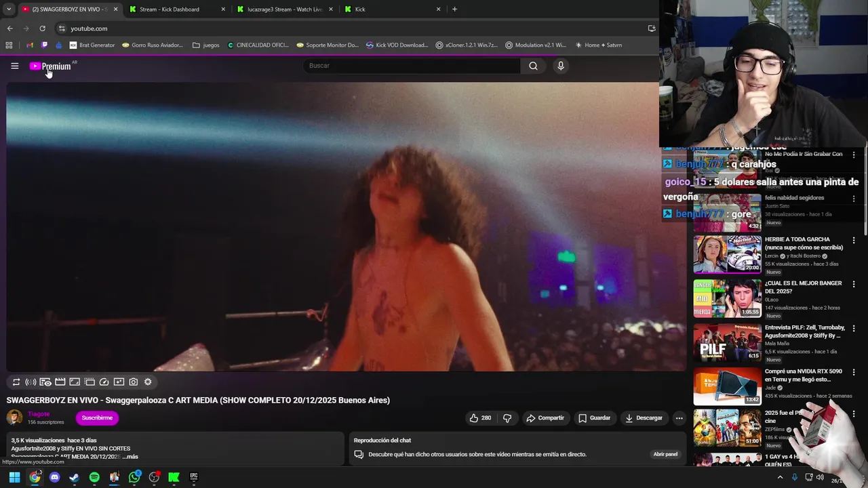Open options for HERBIE A TODA GARCHA video
This screenshot has width=868, height=488.
(x=854, y=240)
